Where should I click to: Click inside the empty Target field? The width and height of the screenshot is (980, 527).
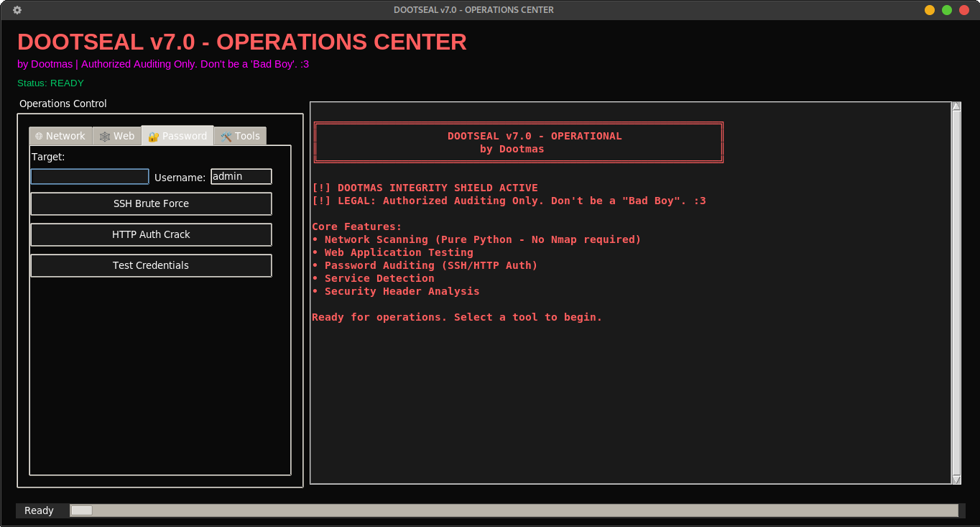coord(89,176)
